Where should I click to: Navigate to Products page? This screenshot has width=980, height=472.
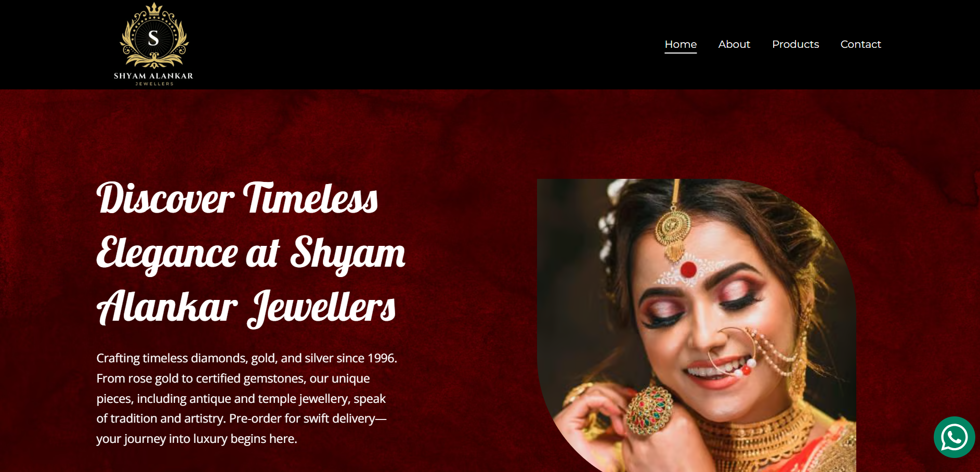[x=795, y=44]
